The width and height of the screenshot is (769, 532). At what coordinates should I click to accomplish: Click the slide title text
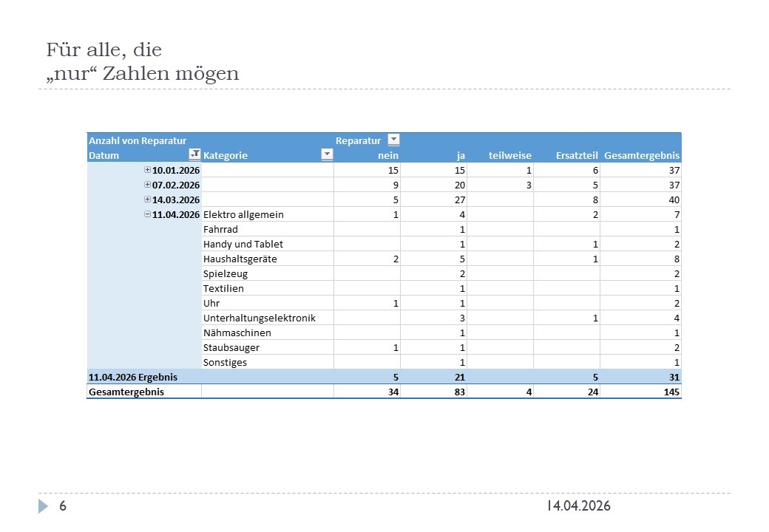click(142, 62)
